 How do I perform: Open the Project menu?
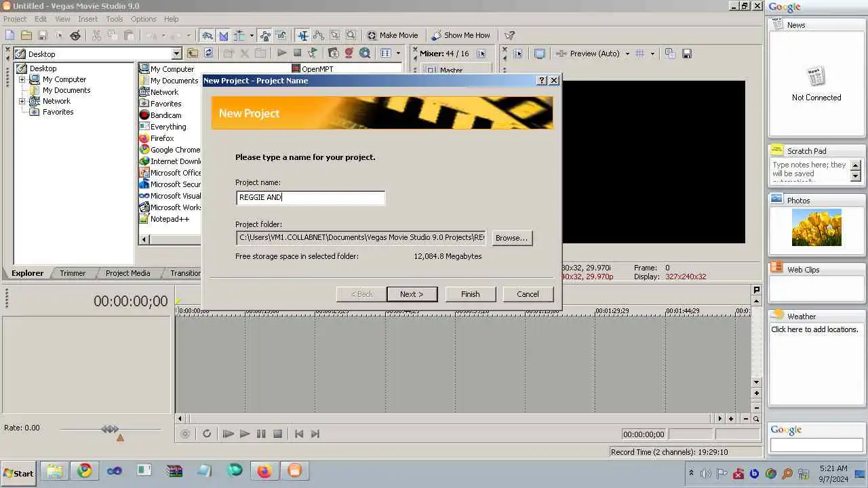point(15,19)
